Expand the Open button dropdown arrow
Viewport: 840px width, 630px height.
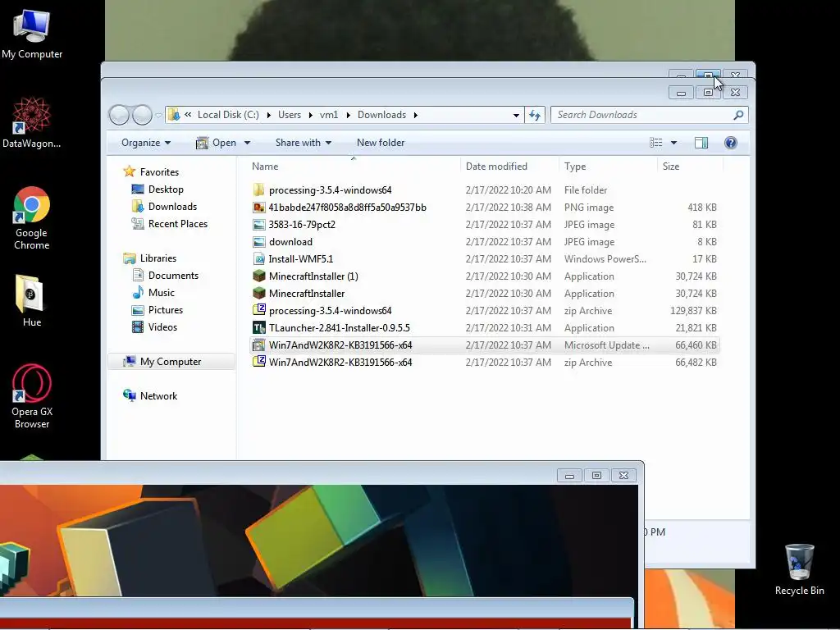[247, 143]
